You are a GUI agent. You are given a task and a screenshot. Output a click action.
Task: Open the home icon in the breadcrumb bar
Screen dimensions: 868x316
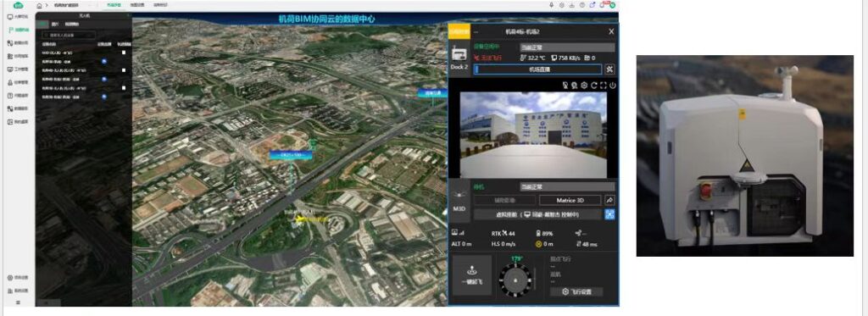tap(39, 6)
